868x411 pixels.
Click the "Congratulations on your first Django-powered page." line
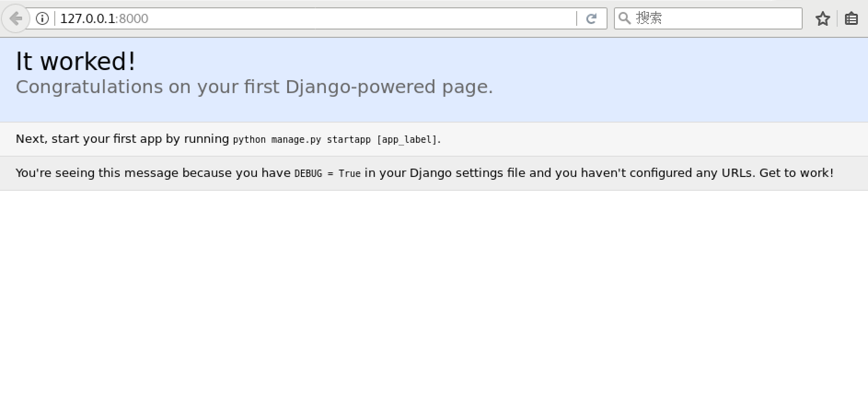(254, 87)
